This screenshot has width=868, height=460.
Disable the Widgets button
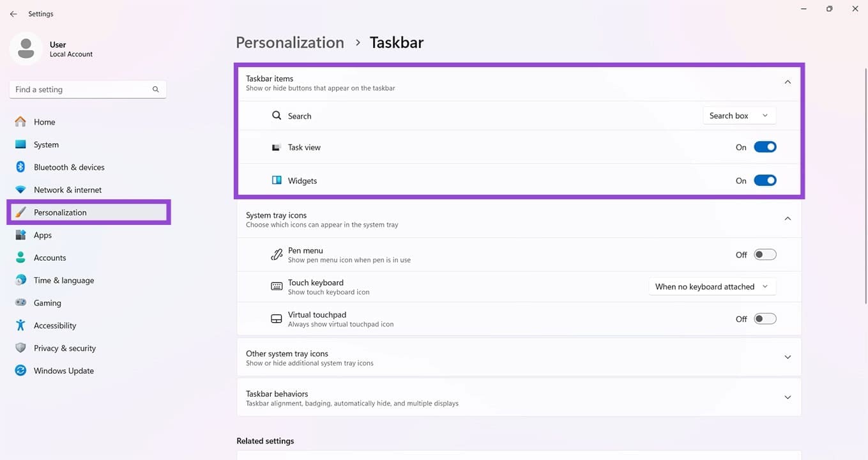[x=765, y=180]
